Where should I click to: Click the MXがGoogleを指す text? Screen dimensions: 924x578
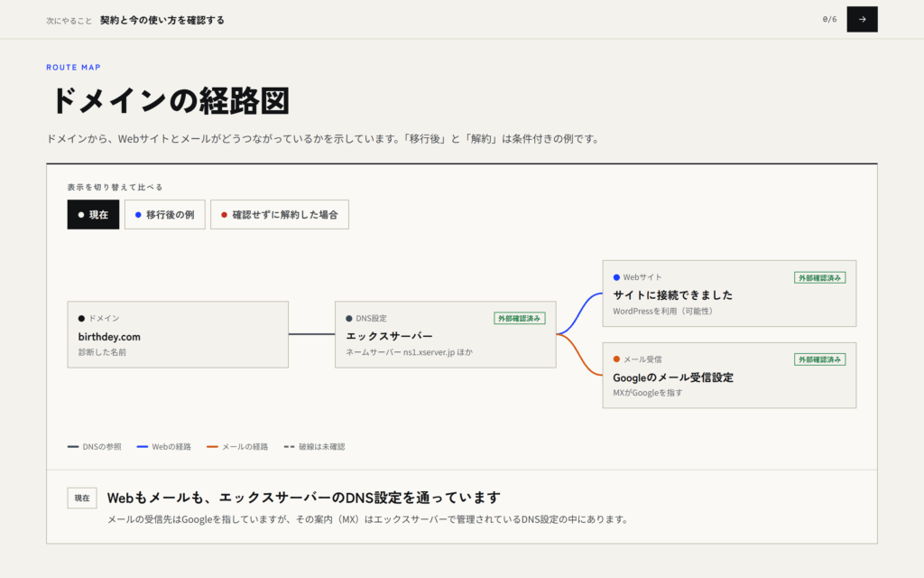pyautogui.click(x=648, y=393)
